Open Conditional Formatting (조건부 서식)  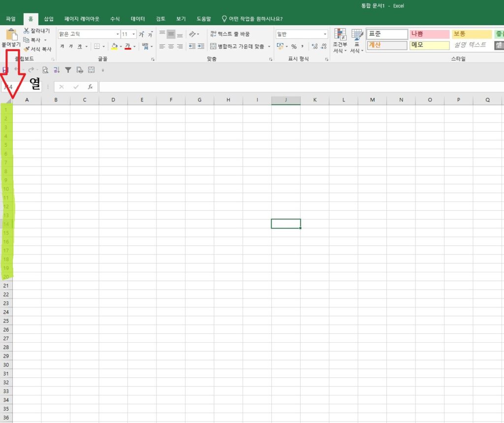pos(340,41)
